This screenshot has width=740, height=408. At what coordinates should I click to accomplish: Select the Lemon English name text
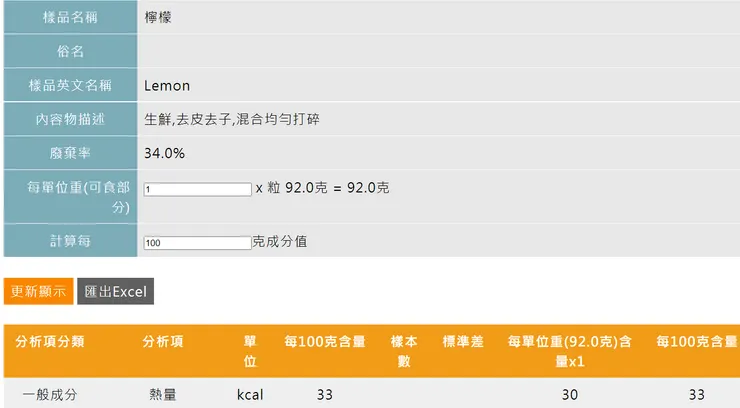pyautogui.click(x=167, y=86)
